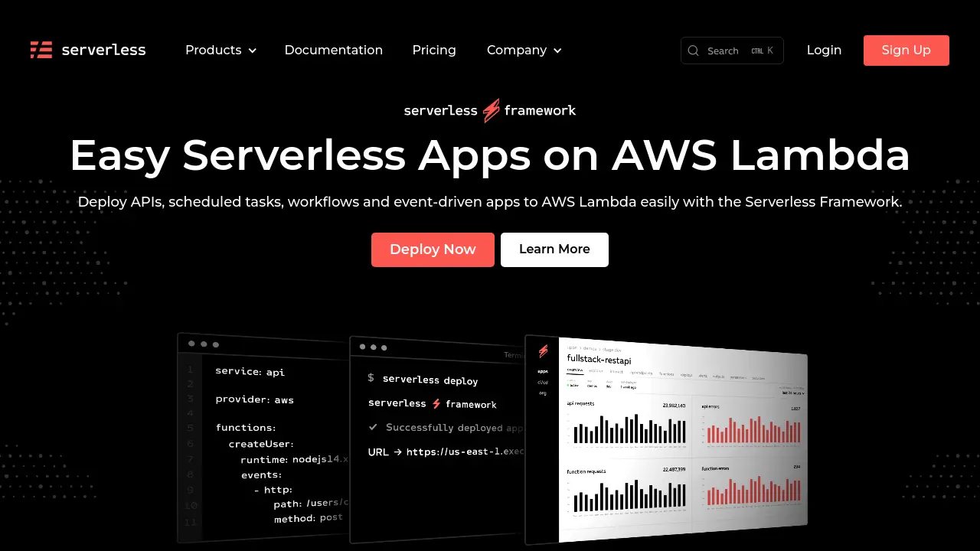Click the red bolt icon in dashboard sidebar
The height and width of the screenshot is (551, 980).
543,351
